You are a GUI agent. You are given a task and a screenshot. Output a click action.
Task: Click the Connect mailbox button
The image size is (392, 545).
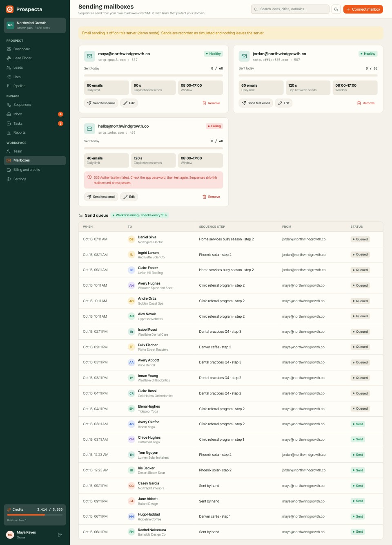pos(363,9)
